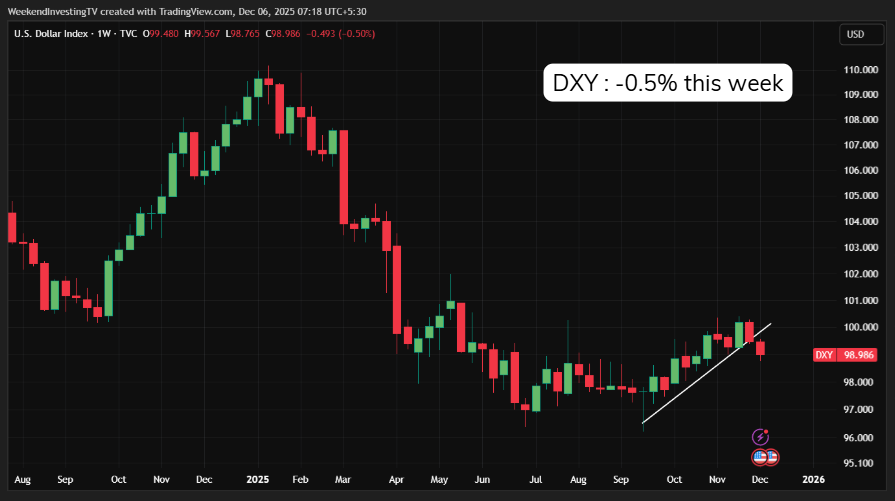Click the 110.000 level on price axis
This screenshot has width=895, height=501.
[x=859, y=70]
